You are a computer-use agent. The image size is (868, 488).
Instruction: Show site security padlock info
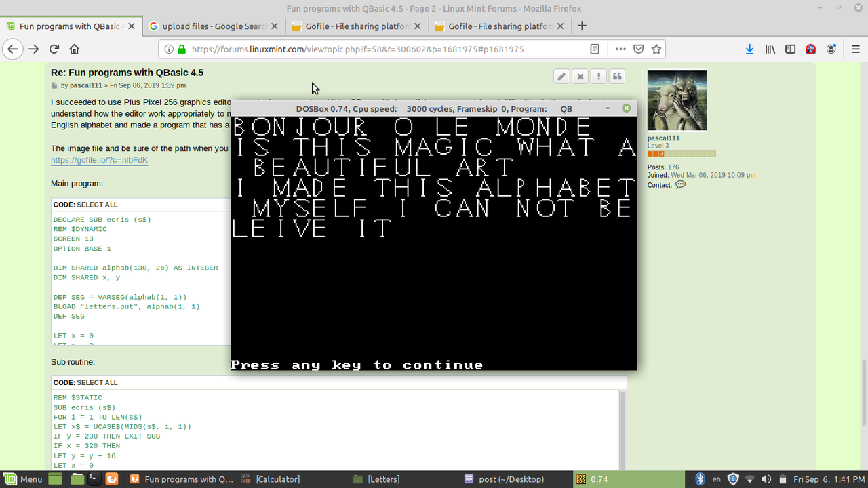click(x=181, y=49)
